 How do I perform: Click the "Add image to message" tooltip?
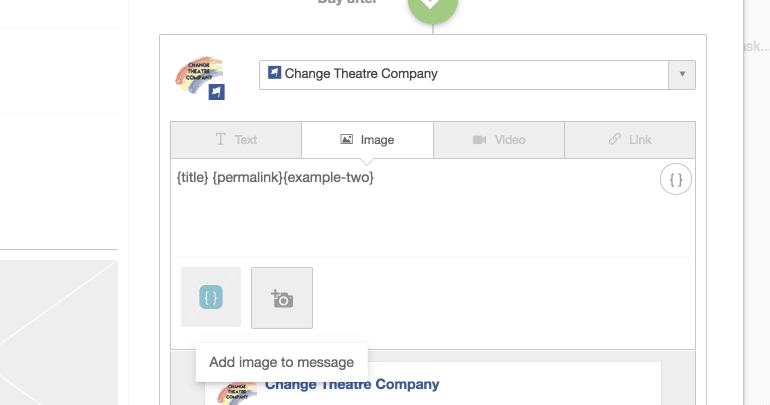point(282,362)
